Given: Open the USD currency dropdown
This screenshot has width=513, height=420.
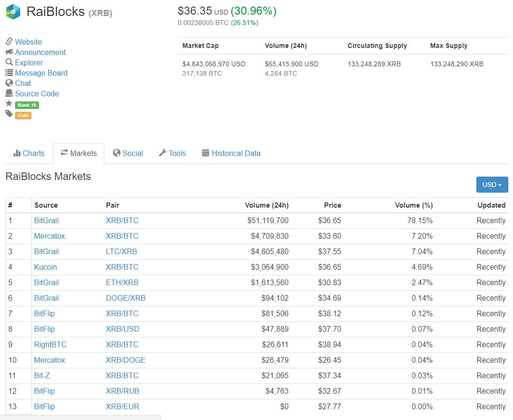Looking at the screenshot, I should click(x=492, y=185).
